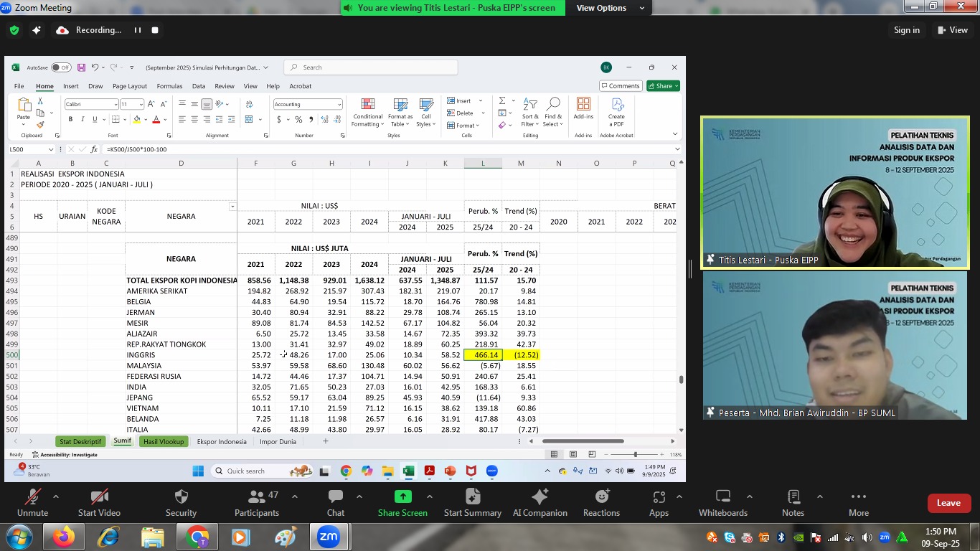Open the Notes icon in Zoom
Image resolution: width=980 pixels, height=551 pixels.
(x=793, y=497)
